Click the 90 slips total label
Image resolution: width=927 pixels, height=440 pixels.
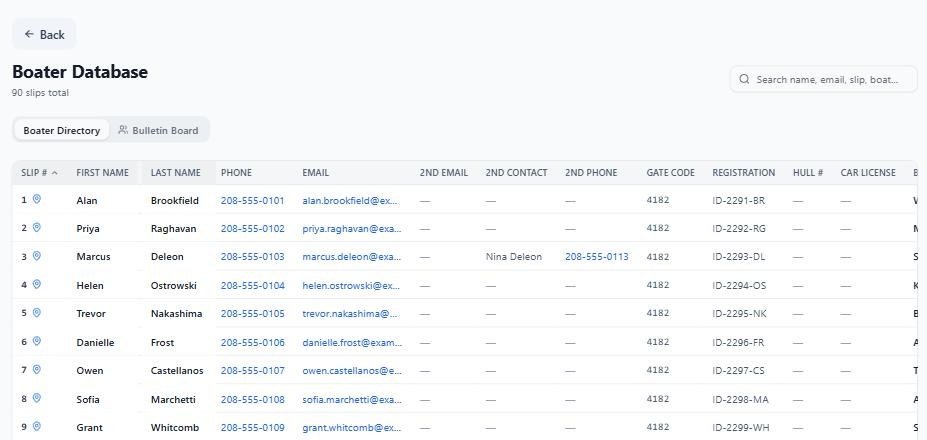(40, 93)
